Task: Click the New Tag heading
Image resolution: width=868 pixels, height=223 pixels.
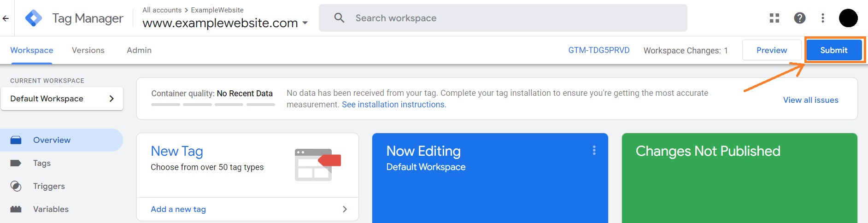Action: [177, 151]
